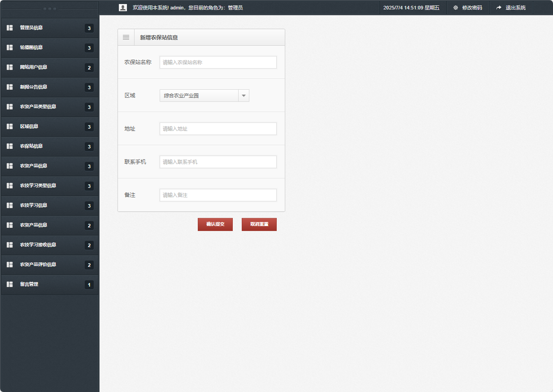Image resolution: width=553 pixels, height=392 pixels.
Task: Click the sidebar grip dots at top
Action: pyautogui.click(x=49, y=9)
